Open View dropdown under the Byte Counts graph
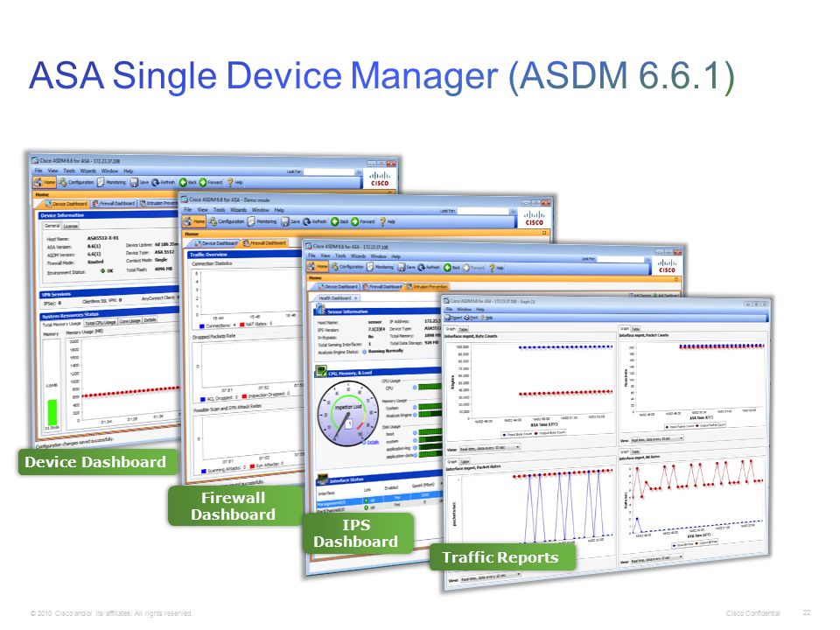840x630 pixels. [490, 447]
